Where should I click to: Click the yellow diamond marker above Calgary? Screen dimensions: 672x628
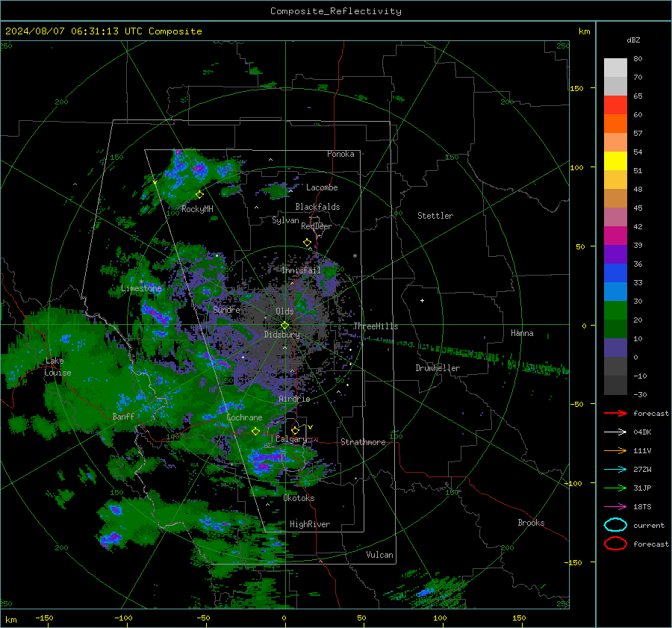[295, 430]
